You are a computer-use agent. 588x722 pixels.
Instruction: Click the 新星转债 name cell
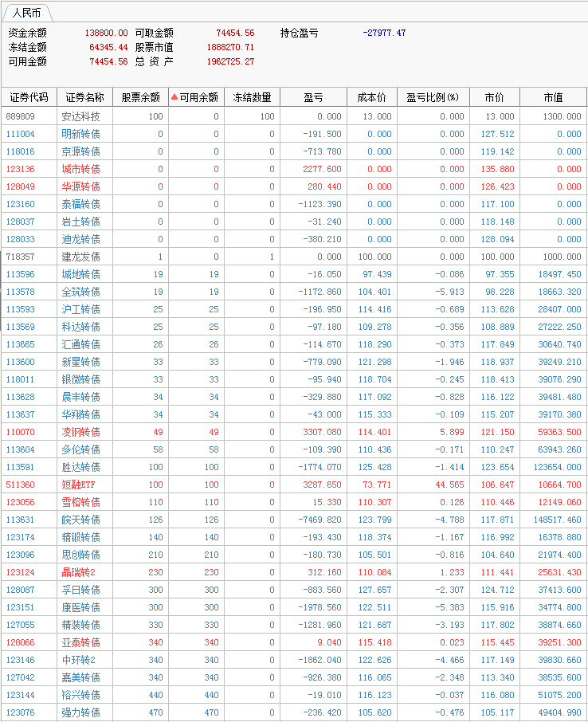tap(80, 362)
